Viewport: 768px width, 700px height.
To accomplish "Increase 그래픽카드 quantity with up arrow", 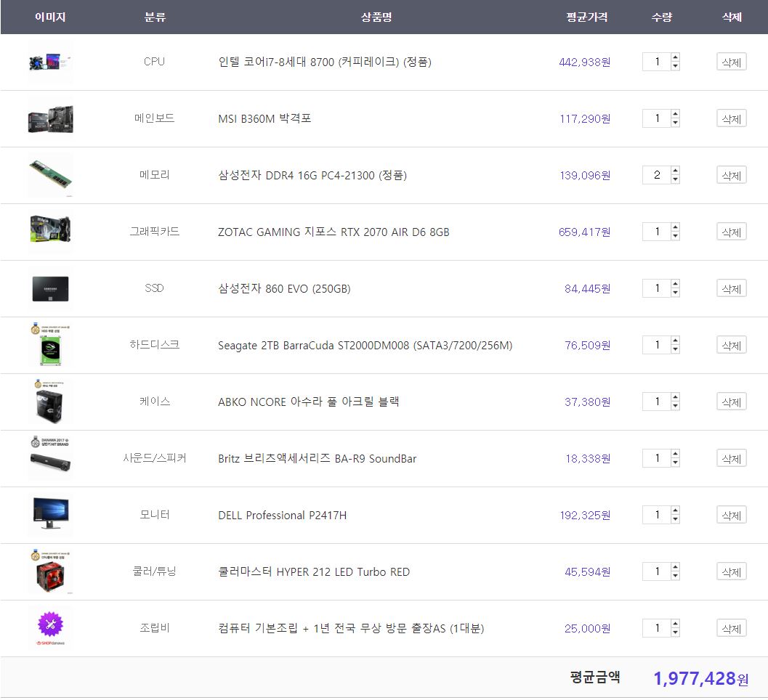I will pos(676,227).
